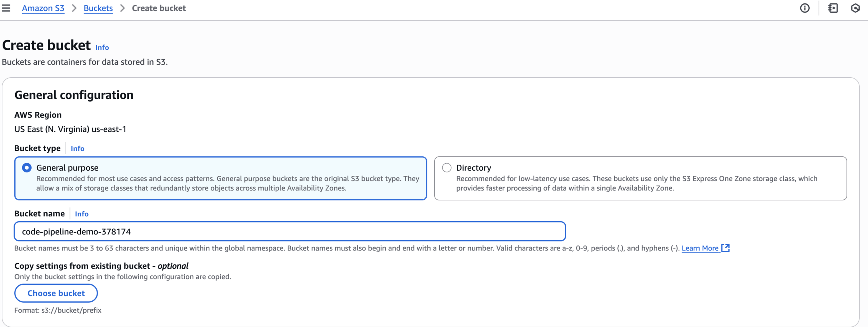The image size is (868, 327).
Task: Click into the Bucket name input field
Action: pyautogui.click(x=290, y=231)
